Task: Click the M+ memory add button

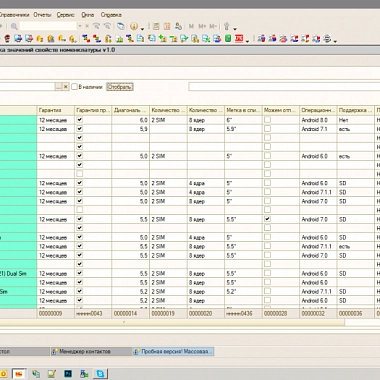Action: [x=202, y=26]
